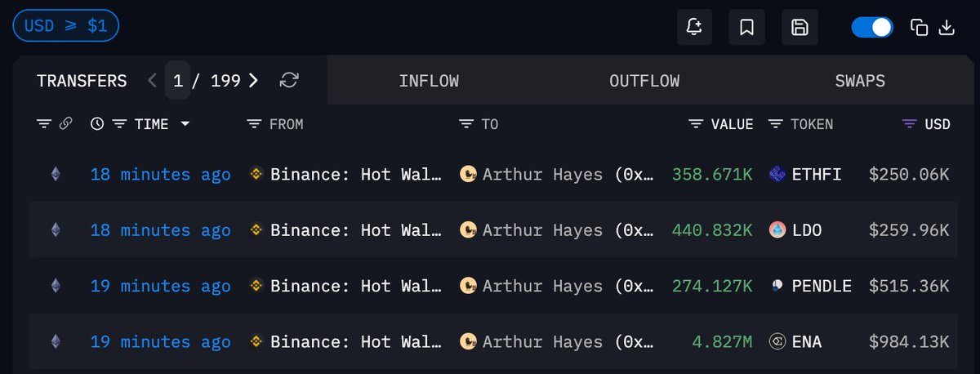This screenshot has width=980, height=374.
Task: Open the TIME sort dropdown arrow
Action: click(x=185, y=124)
